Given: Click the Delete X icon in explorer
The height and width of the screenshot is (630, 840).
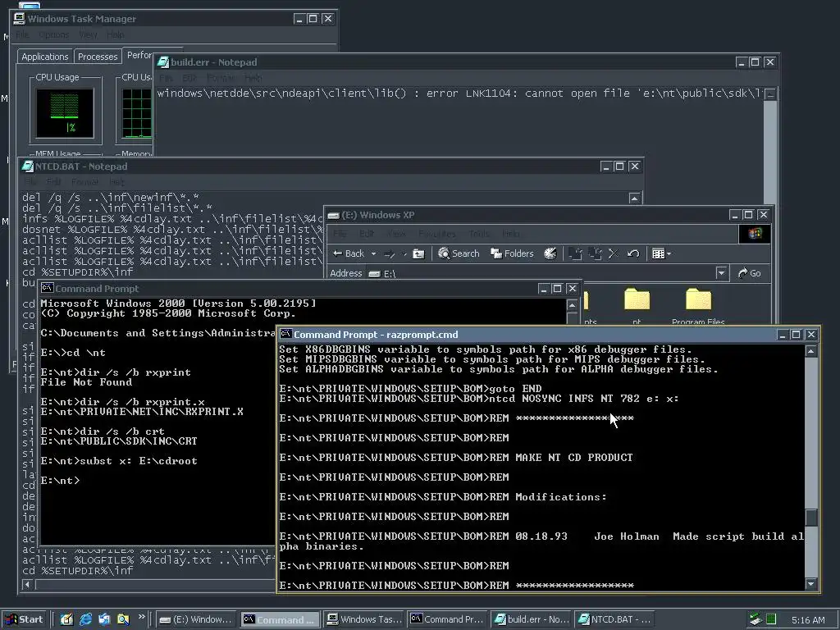Looking at the screenshot, I should tap(614, 253).
